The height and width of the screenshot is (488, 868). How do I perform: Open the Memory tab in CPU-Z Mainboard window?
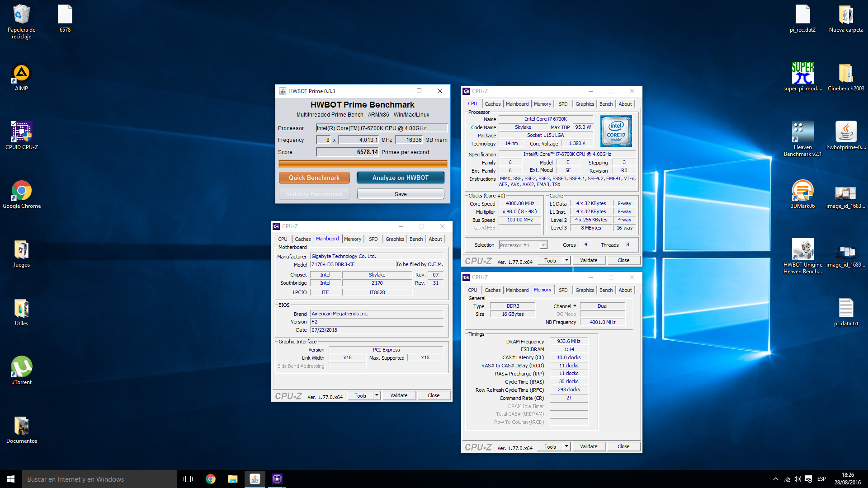click(x=353, y=239)
